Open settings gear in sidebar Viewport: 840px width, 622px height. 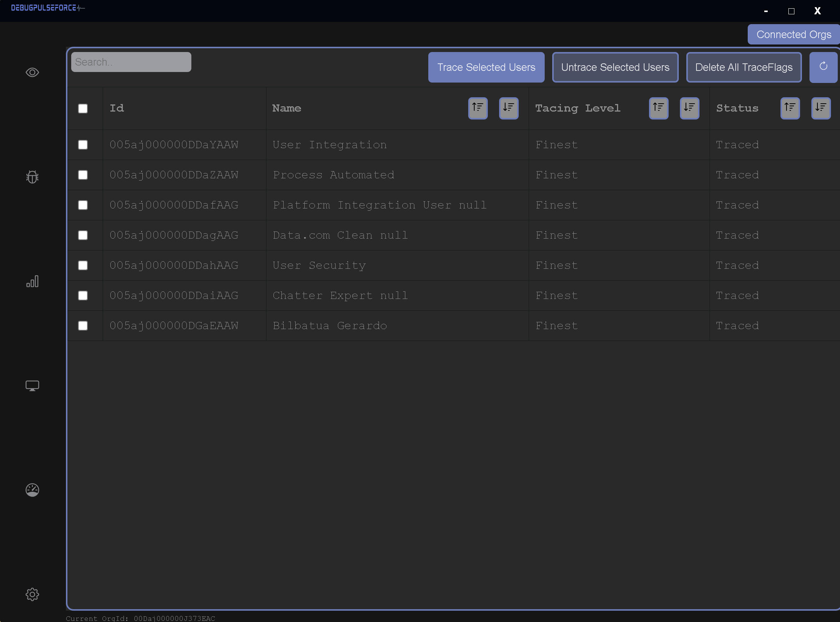[x=32, y=594]
